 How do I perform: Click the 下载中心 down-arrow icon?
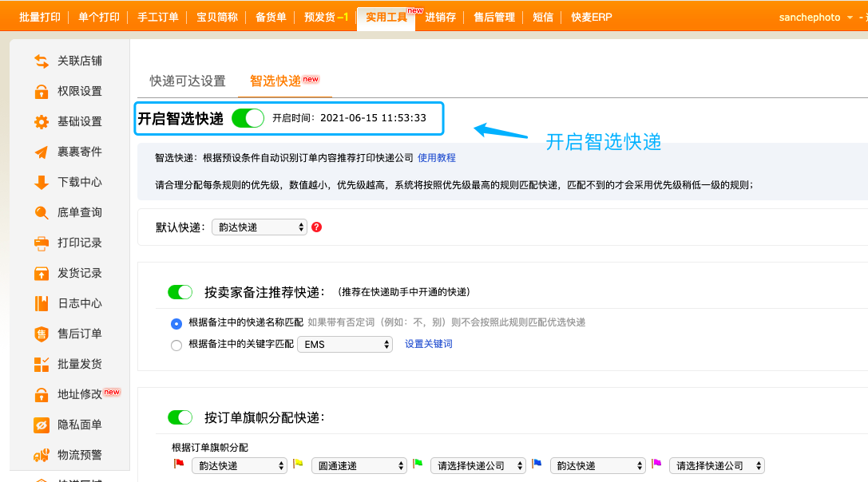tap(42, 182)
